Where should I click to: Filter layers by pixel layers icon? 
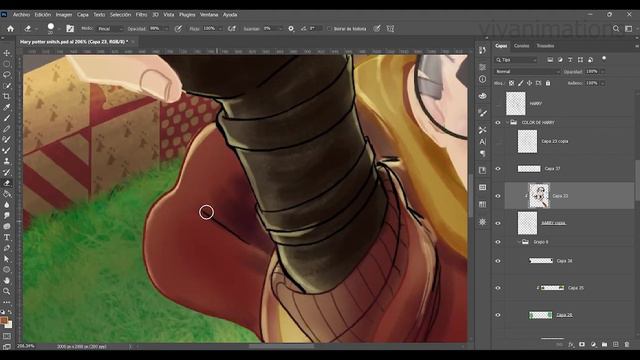550,60
